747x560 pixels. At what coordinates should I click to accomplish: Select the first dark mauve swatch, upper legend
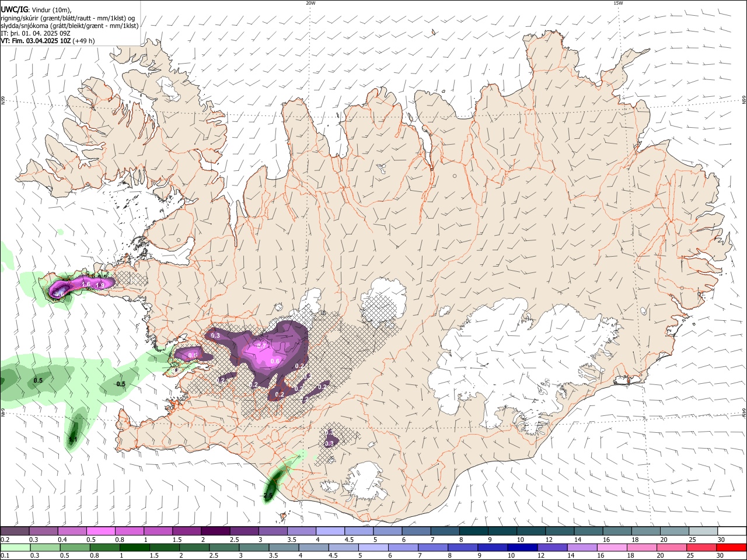tap(15, 530)
